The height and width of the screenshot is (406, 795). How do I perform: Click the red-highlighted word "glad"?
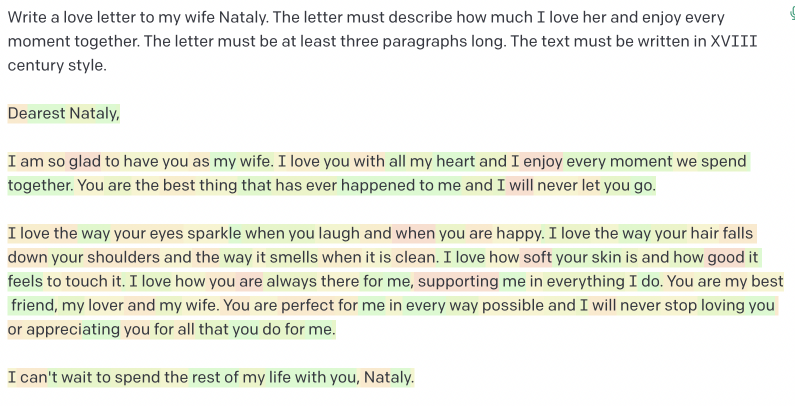[84, 161]
